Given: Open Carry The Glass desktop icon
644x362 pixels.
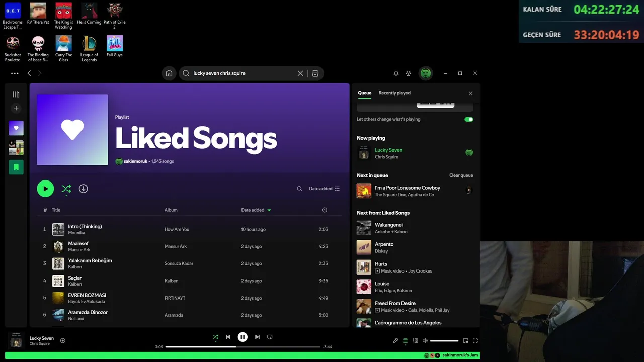Looking at the screenshot, I should (63, 49).
